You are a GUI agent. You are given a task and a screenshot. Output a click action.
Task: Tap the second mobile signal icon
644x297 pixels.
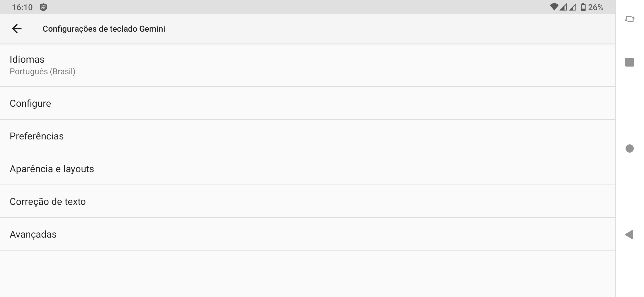573,7
